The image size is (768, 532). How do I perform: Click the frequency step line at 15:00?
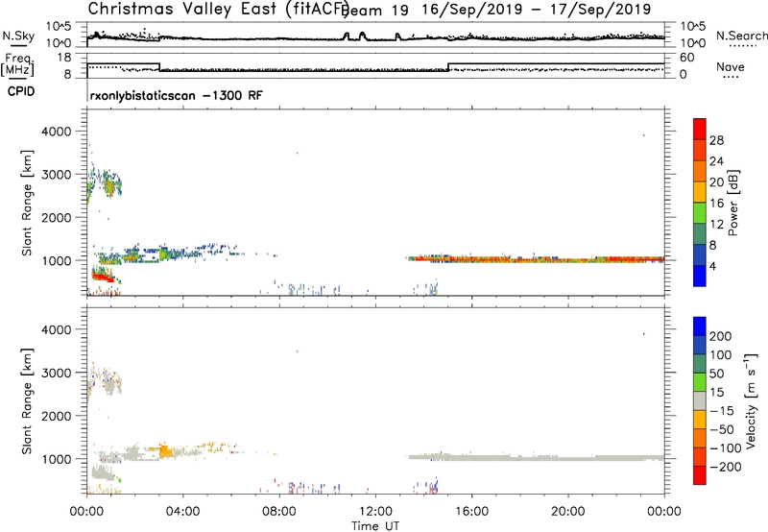[x=448, y=67]
